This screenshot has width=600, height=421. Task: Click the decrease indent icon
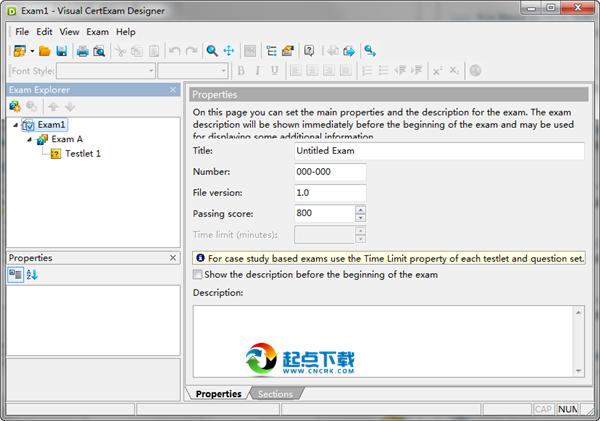(401, 70)
